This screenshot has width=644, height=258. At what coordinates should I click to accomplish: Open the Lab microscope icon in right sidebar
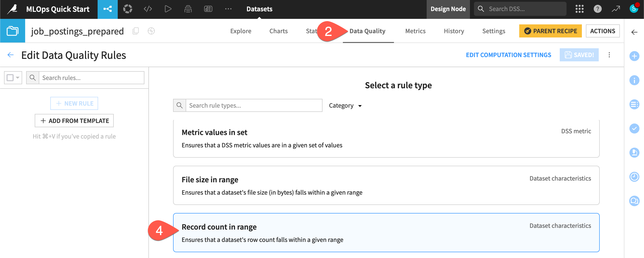634,152
